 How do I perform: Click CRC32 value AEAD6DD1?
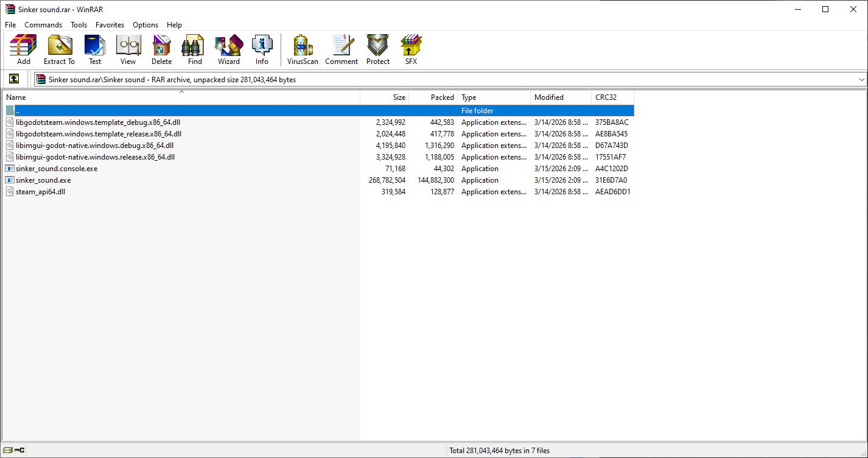(612, 192)
